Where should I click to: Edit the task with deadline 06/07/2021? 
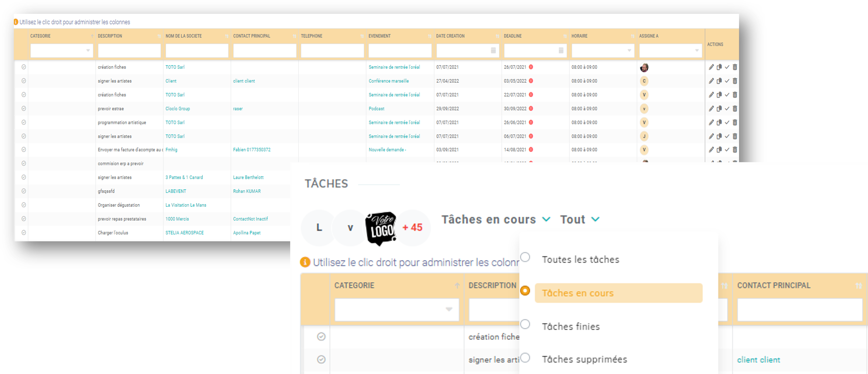(711, 136)
